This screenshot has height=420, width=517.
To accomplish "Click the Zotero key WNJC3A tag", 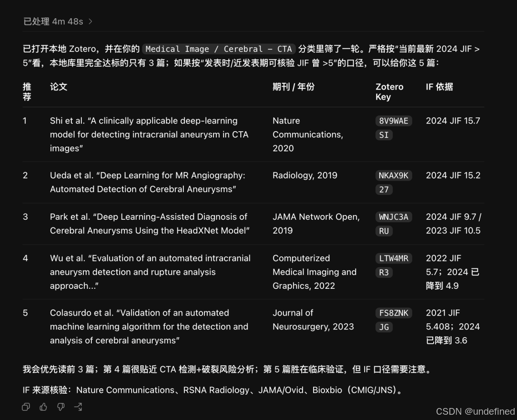I will [x=393, y=217].
